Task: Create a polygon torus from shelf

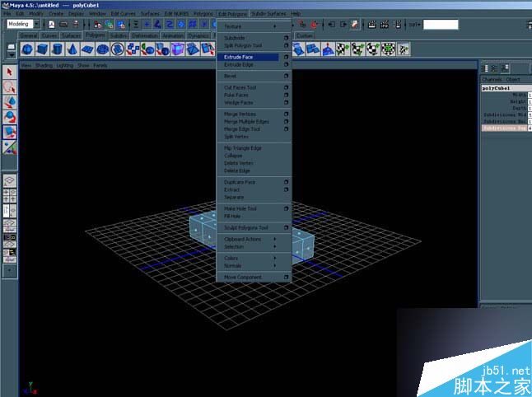Action: (x=102, y=49)
